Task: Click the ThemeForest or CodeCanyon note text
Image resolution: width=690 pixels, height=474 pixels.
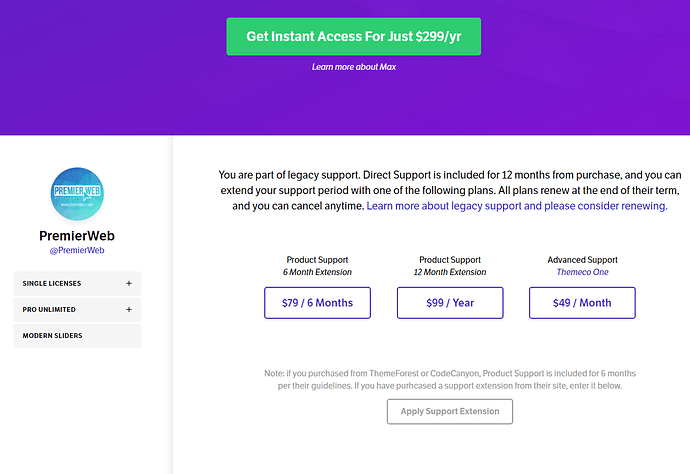Action: (x=450, y=379)
